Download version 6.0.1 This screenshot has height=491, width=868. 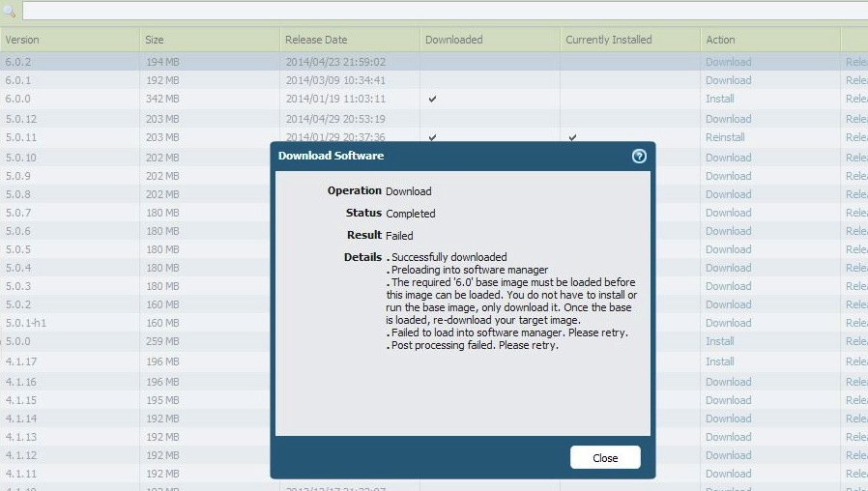pos(729,80)
